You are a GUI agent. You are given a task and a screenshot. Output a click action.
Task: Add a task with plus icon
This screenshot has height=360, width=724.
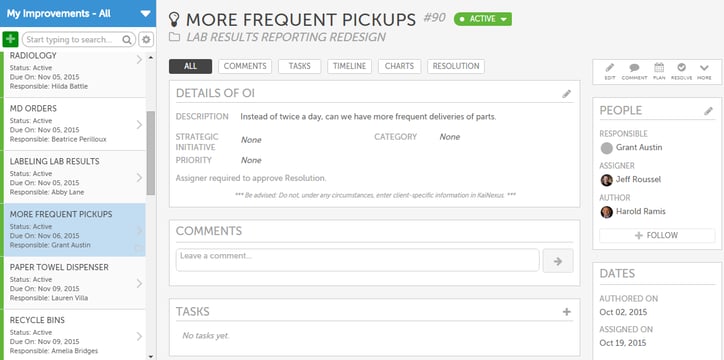tap(567, 312)
